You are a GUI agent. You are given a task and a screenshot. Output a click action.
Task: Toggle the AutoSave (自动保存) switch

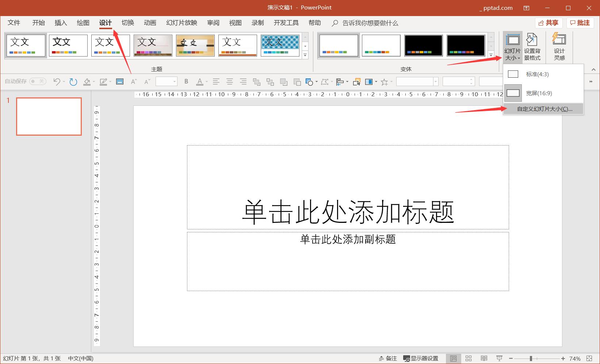pos(38,81)
